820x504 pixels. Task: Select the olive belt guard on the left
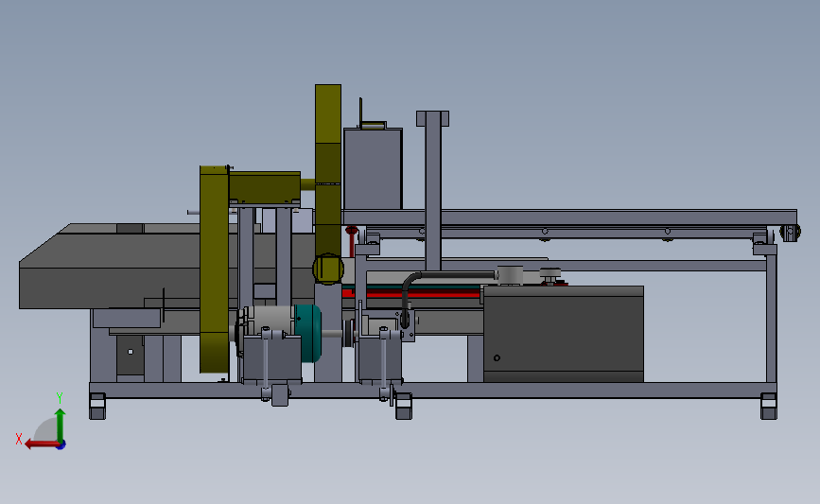pyautogui.click(x=214, y=269)
